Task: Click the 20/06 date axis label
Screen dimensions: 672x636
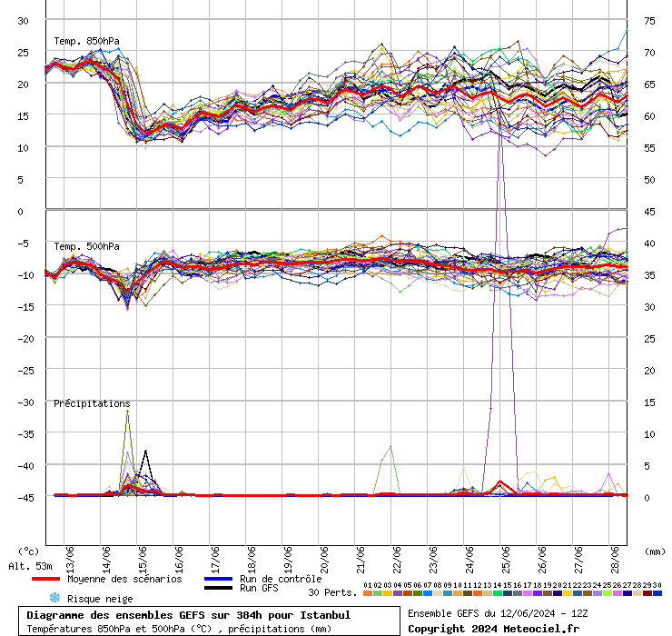Action: tap(324, 560)
